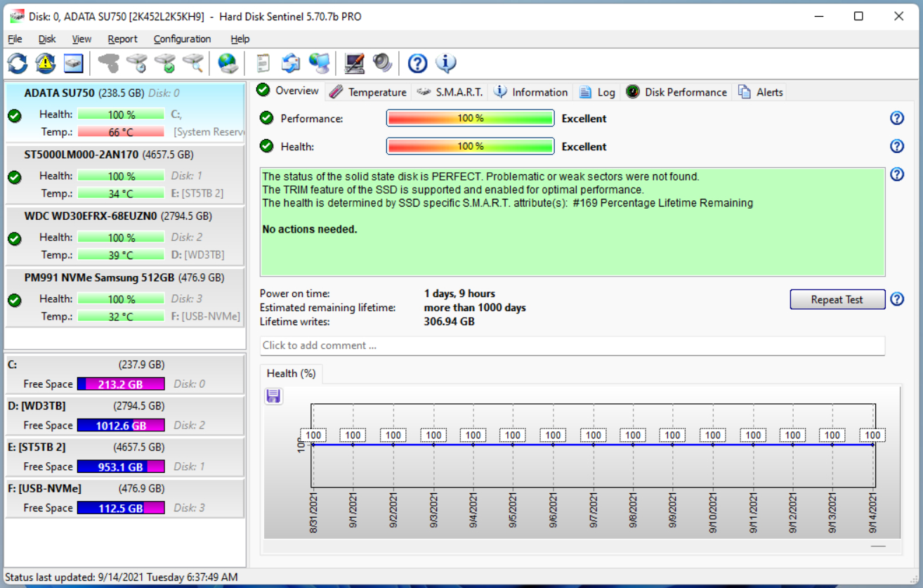Select the ADATA SU750 disk entry
The width and height of the screenshot is (923, 588).
point(125,112)
